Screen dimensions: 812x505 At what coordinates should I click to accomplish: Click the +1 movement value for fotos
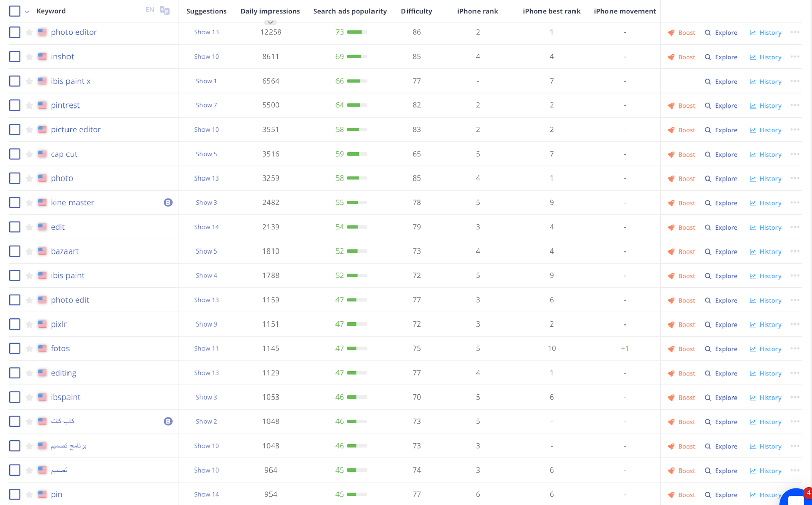(625, 349)
